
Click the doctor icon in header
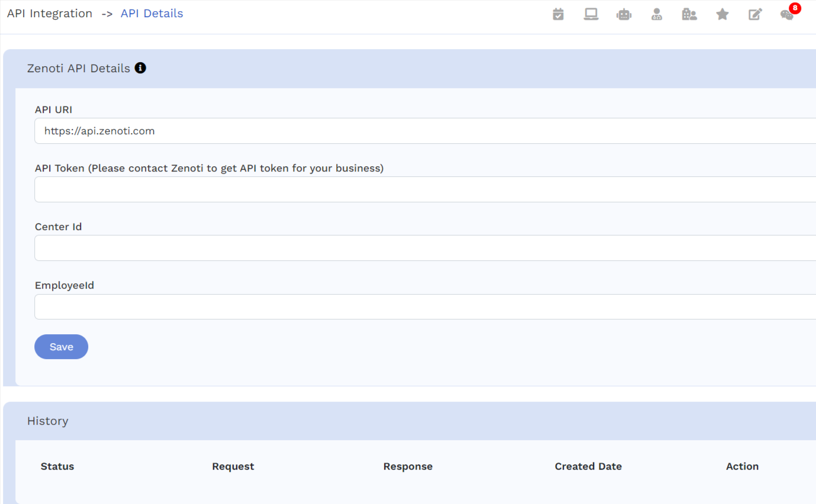pyautogui.click(x=657, y=14)
